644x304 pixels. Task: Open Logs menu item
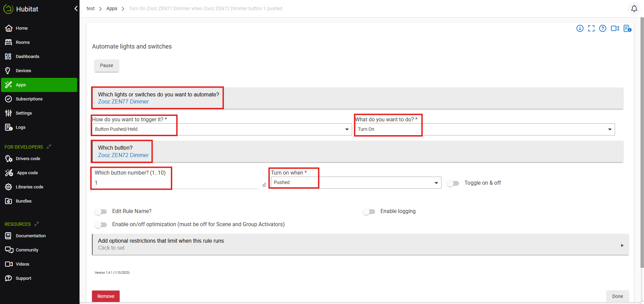39,127
